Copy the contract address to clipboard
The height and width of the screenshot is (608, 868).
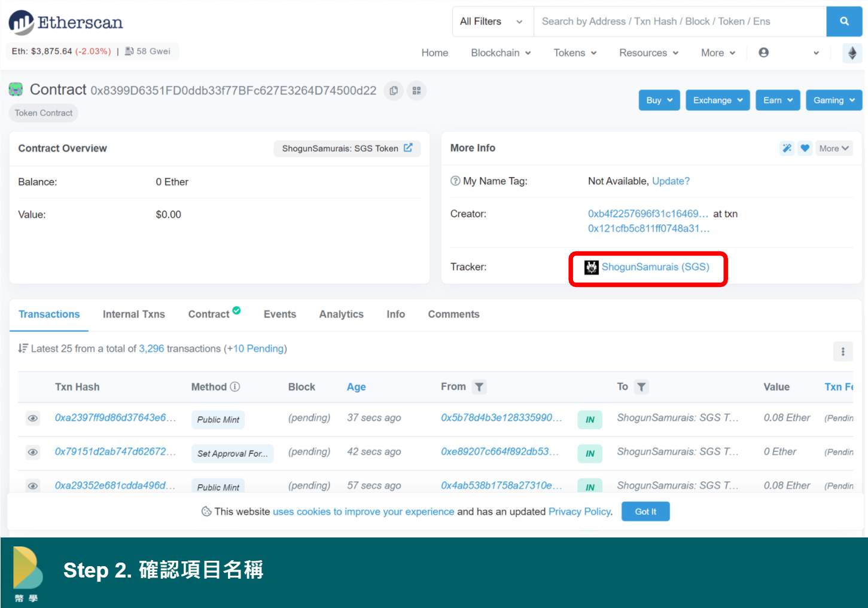click(x=394, y=91)
